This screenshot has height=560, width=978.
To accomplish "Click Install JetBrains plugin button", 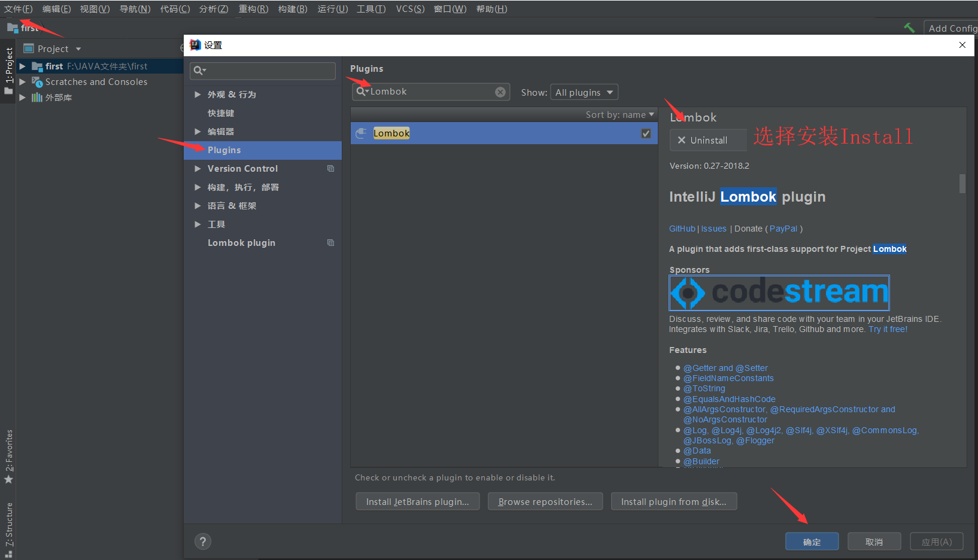I will (x=418, y=501).
